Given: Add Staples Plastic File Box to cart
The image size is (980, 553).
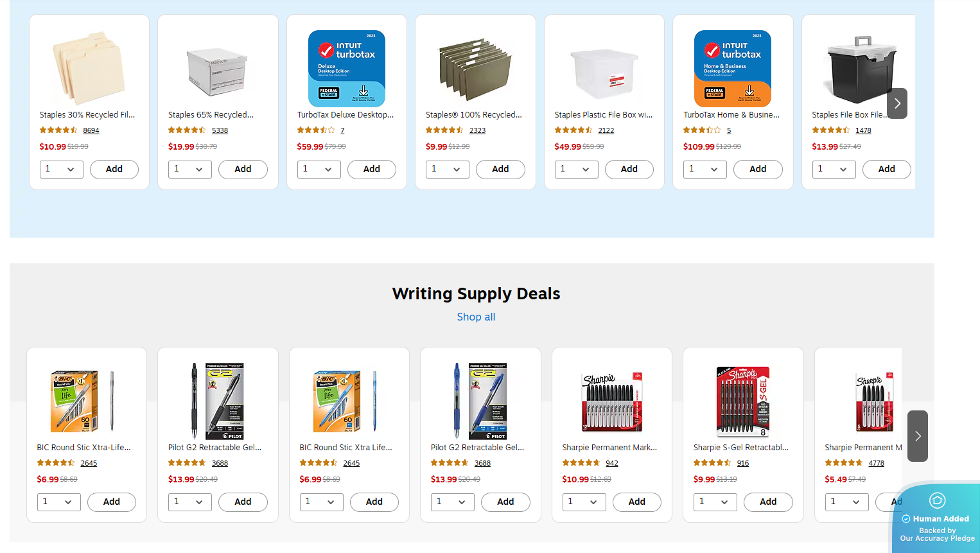Looking at the screenshot, I should (x=629, y=170).
